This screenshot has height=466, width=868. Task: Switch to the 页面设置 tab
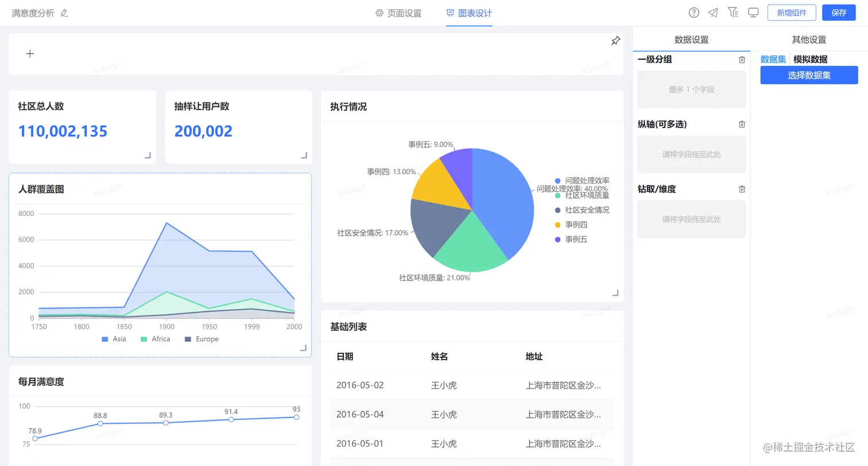398,13
